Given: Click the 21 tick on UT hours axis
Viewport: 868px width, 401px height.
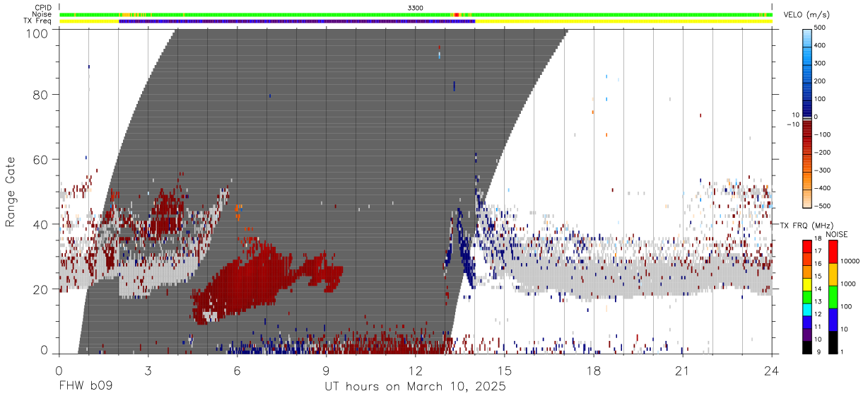Looking at the screenshot, I should pyautogui.click(x=682, y=371).
